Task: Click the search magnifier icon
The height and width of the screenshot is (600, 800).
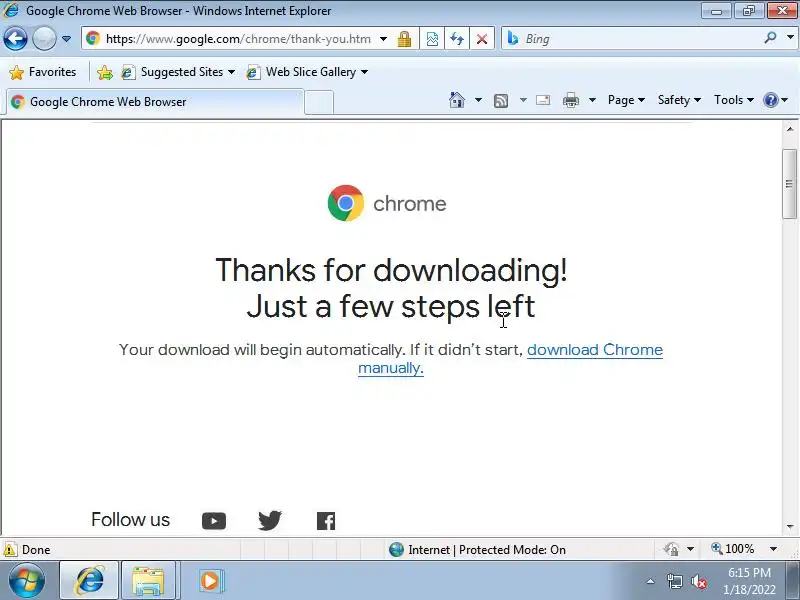Action: 771,38
